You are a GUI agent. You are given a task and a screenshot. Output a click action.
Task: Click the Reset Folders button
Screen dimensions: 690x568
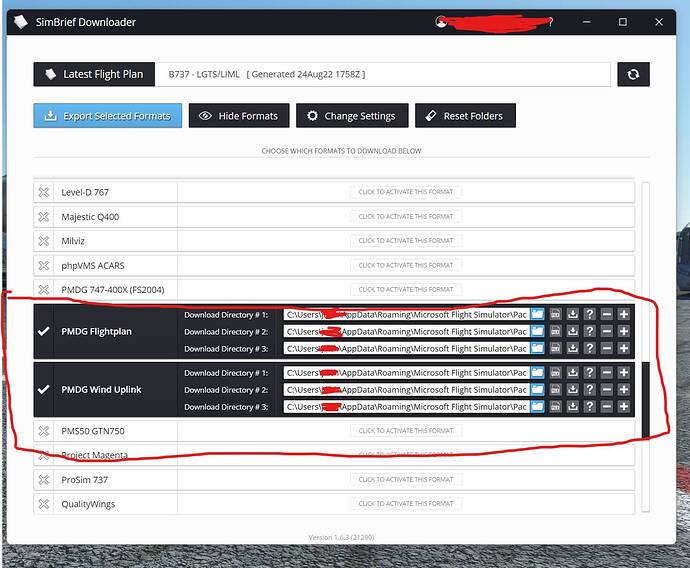click(466, 116)
